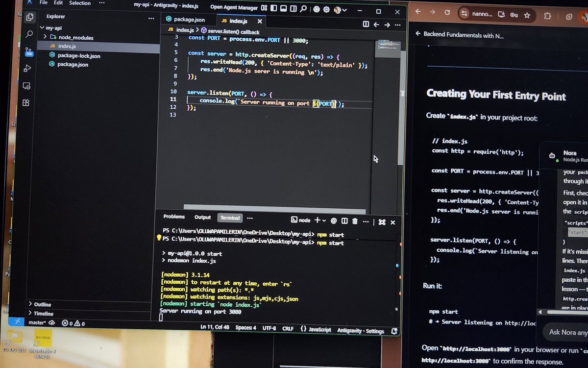Switch to the Output panel tab
Image resolution: width=588 pixels, height=368 pixels.
[x=202, y=217]
